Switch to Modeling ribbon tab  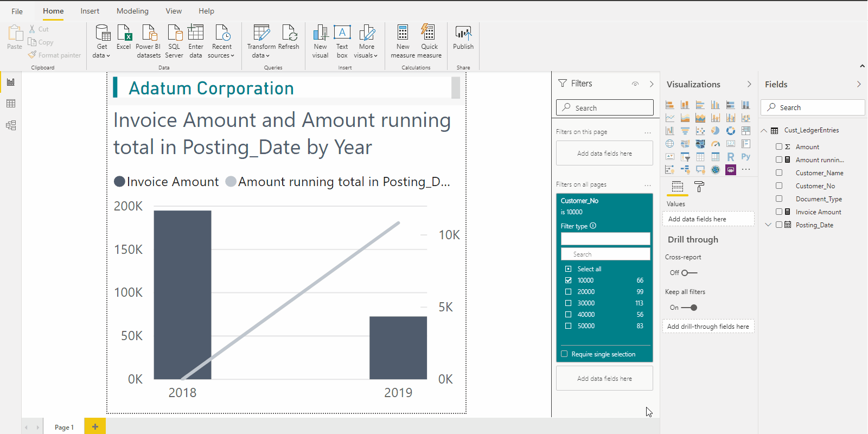(x=132, y=11)
